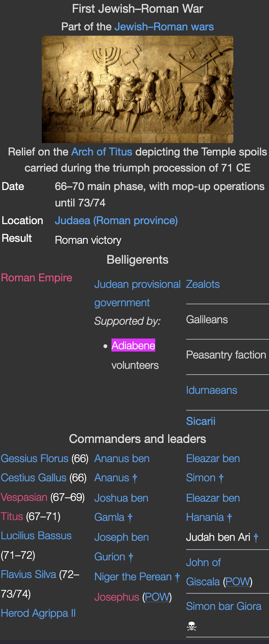Click Herod Agrippa II link
The image size is (269, 644).
[x=38, y=613]
